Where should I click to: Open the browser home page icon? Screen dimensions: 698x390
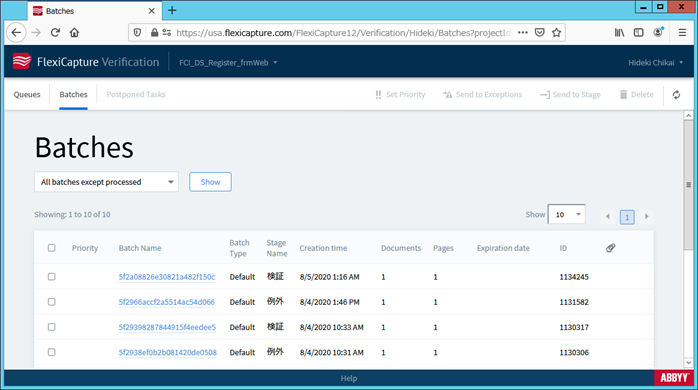click(x=74, y=32)
